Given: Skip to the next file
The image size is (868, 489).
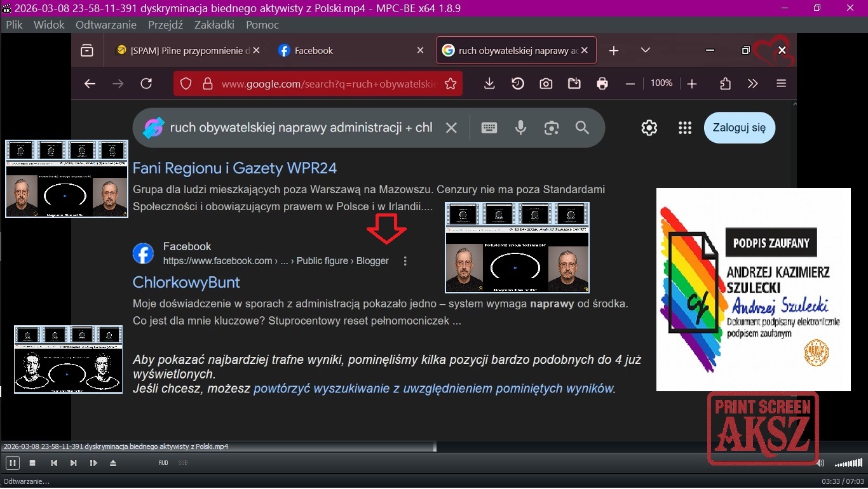Looking at the screenshot, I should pos(74,463).
